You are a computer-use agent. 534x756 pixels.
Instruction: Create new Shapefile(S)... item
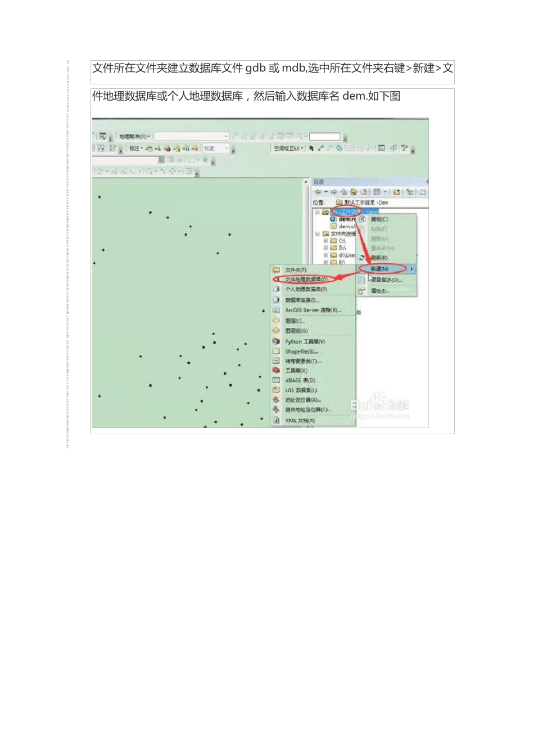pos(313,352)
